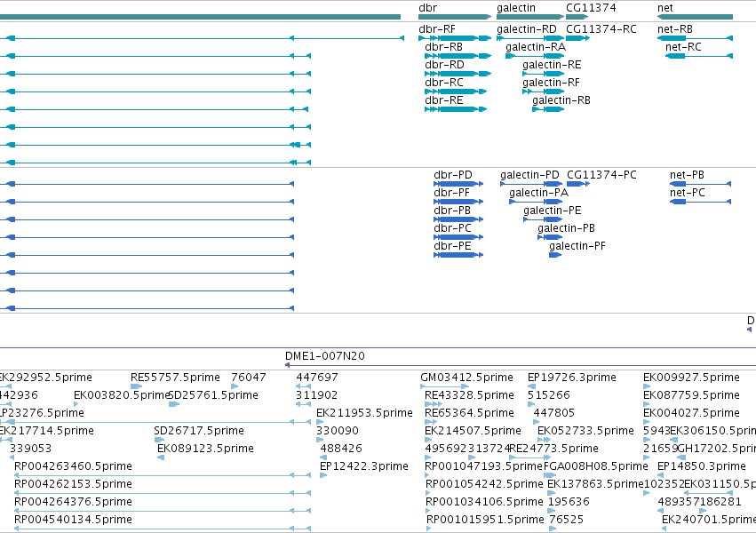Click EK089123.5prime EST label
Screen dimensions: 756x533
pyautogui.click(x=205, y=449)
